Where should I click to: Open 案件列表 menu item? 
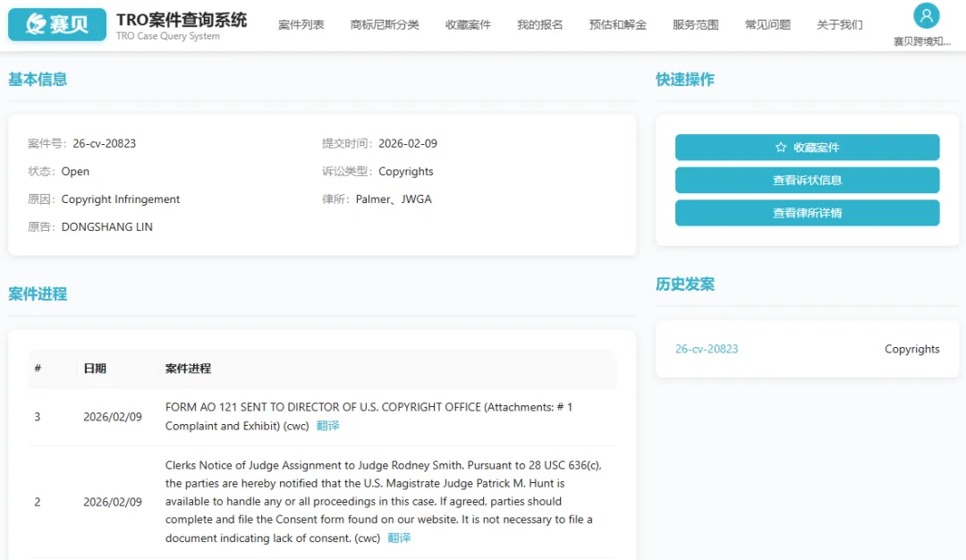point(301,25)
